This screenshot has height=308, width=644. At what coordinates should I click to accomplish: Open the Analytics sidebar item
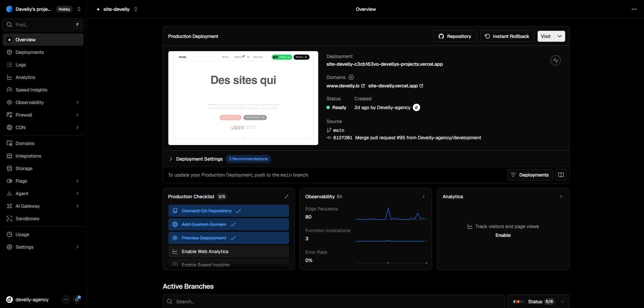point(43,77)
